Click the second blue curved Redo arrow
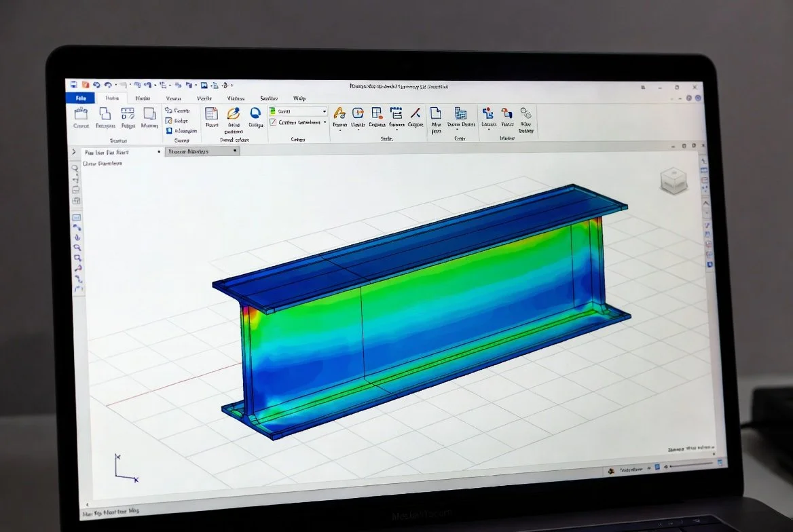Screen dimensions: 793x532 pyautogui.click(x=108, y=85)
